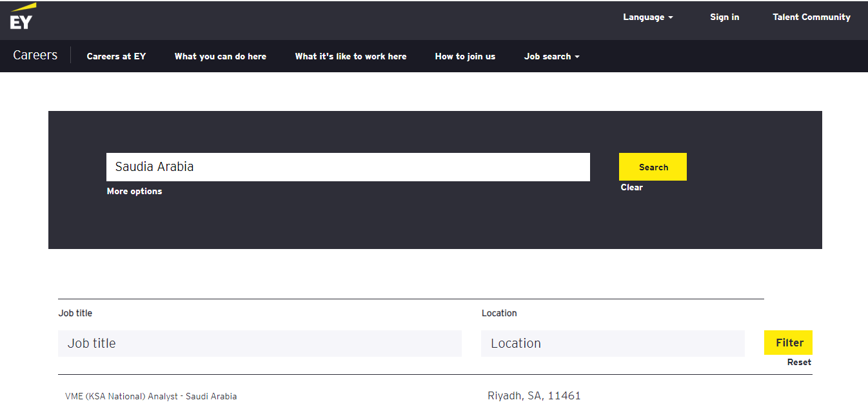Open the Talent Community link
Viewport: 868px width, 409px height.
tap(811, 17)
